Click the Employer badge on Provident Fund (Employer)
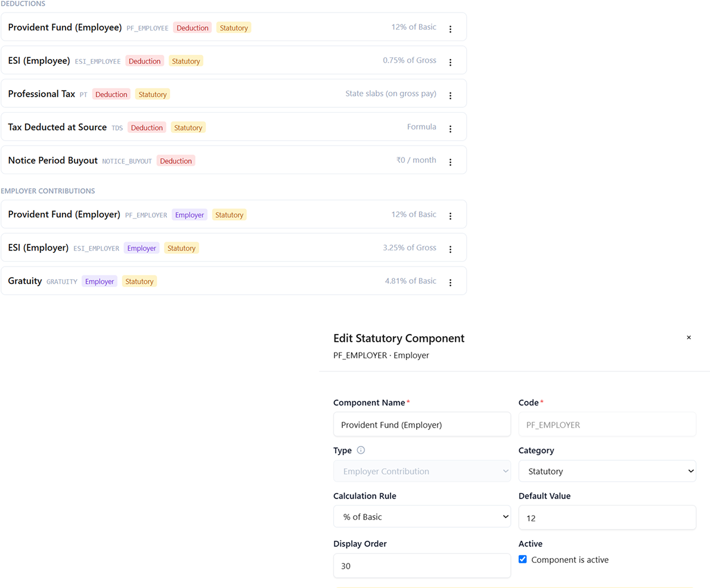This screenshot has width=710, height=588. [x=190, y=215]
